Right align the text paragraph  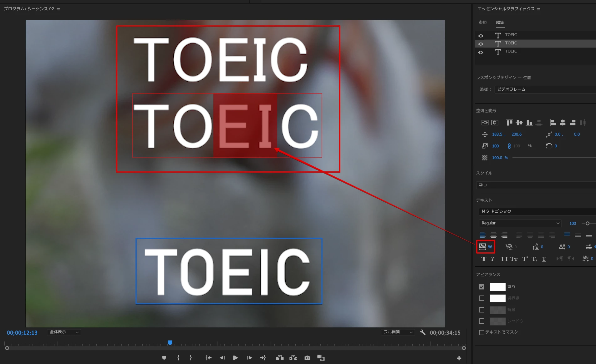pos(504,235)
